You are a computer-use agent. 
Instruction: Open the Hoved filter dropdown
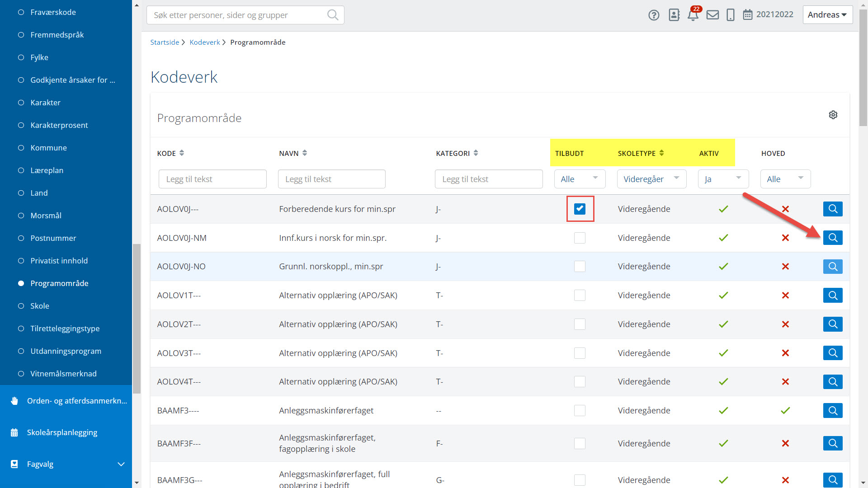point(785,179)
